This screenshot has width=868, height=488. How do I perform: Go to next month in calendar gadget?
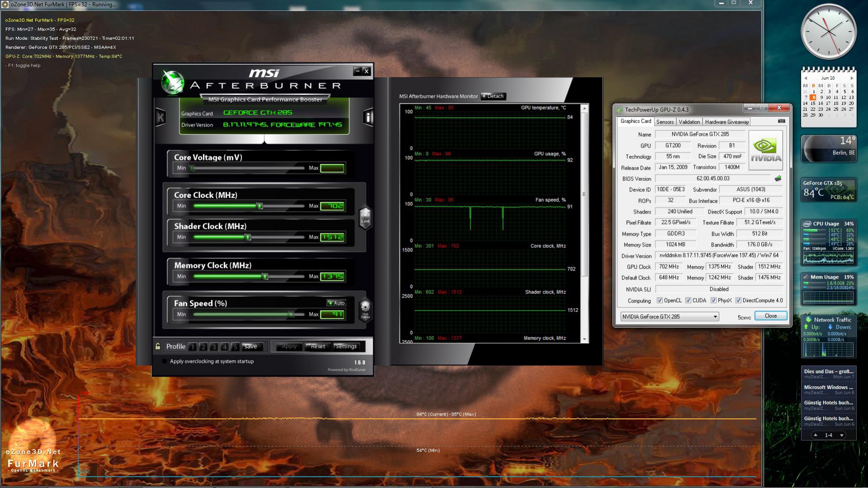point(852,78)
